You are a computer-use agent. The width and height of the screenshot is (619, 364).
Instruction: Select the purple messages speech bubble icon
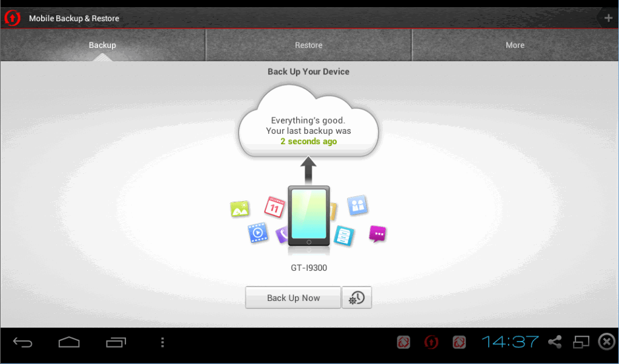tap(377, 233)
